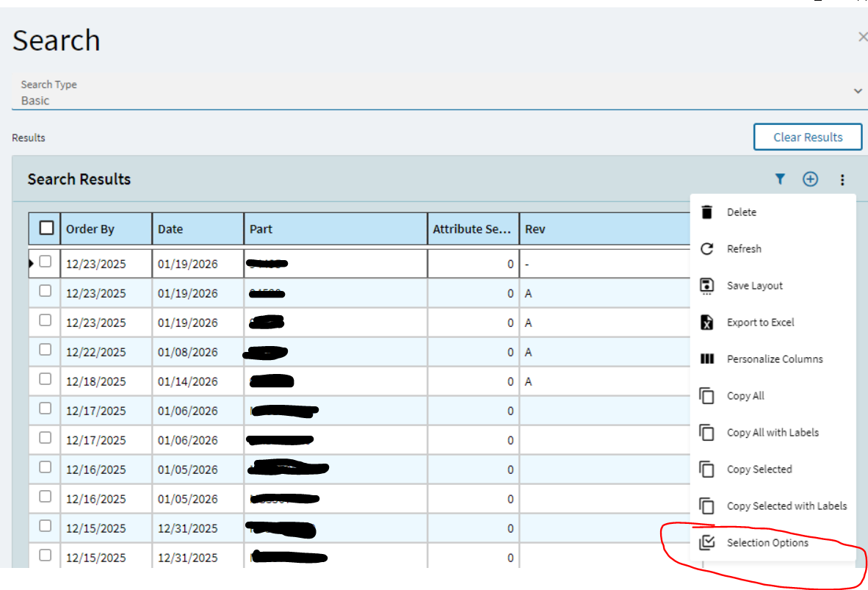The image size is (868, 590).
Task: Sort by the Order By column header
Action: [106, 229]
